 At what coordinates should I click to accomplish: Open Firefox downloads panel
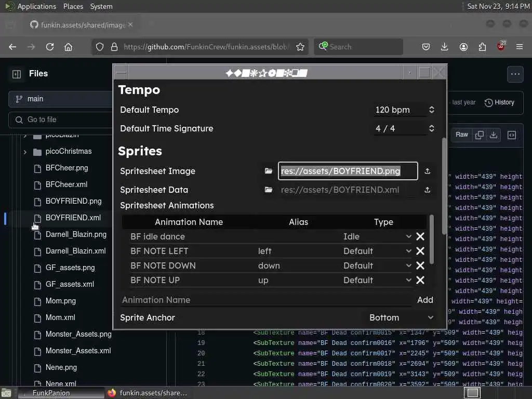click(x=445, y=47)
